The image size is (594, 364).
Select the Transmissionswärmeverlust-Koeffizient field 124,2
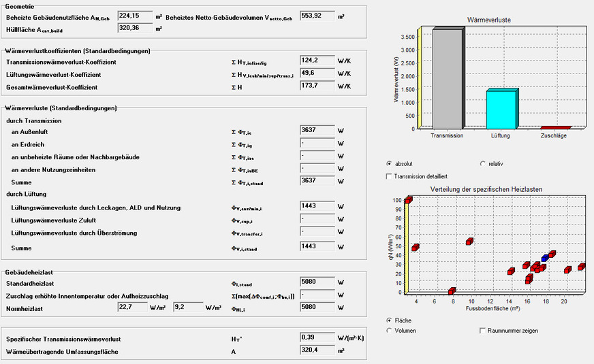(317, 62)
